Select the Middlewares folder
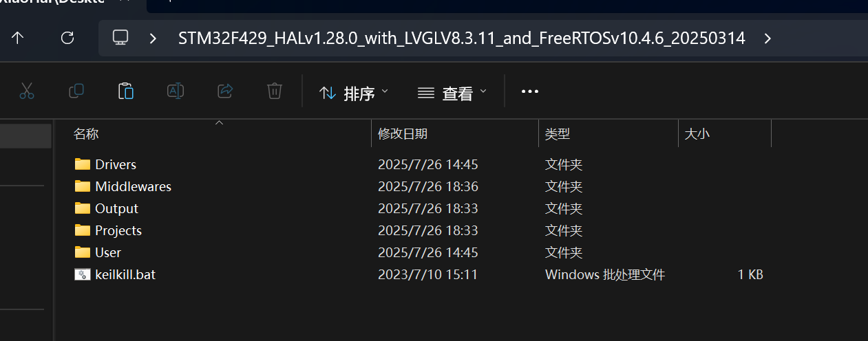Screen dimensions: 868x341 point(133,186)
